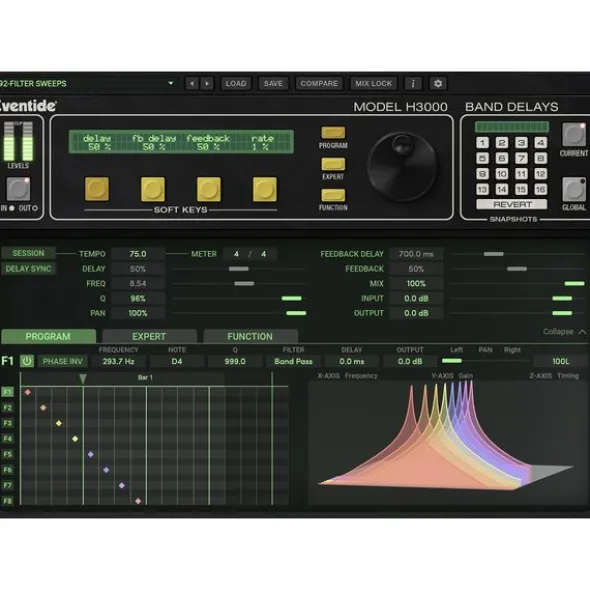Toggle the F1 filter power button

27,361
